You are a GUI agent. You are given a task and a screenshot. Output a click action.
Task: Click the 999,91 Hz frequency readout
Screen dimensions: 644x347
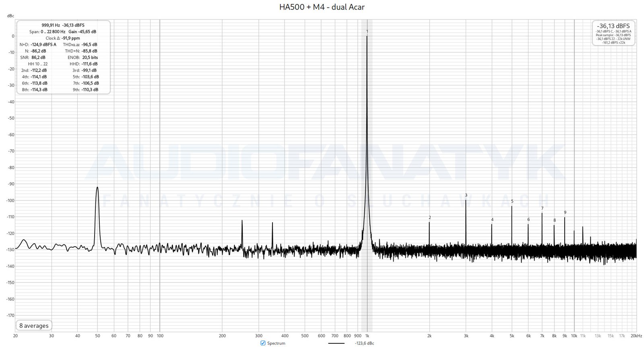[51, 25]
